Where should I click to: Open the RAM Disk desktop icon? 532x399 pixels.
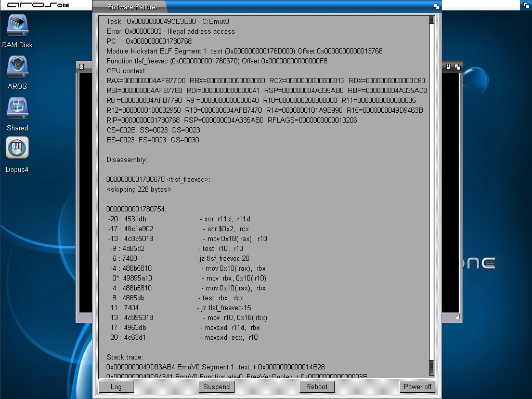(17, 26)
